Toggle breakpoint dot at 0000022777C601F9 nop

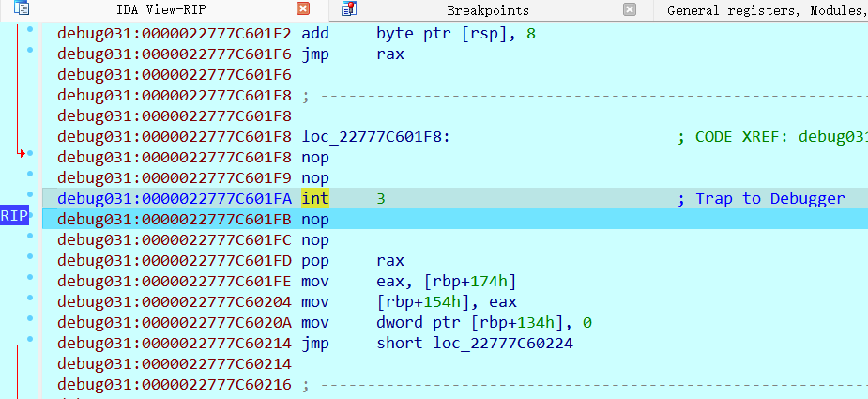[x=30, y=174]
